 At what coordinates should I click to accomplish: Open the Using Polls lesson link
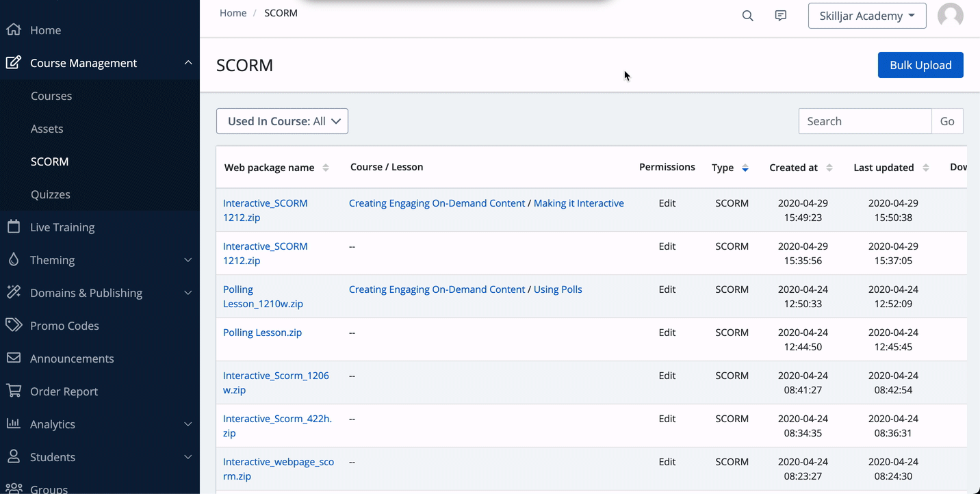coord(558,289)
